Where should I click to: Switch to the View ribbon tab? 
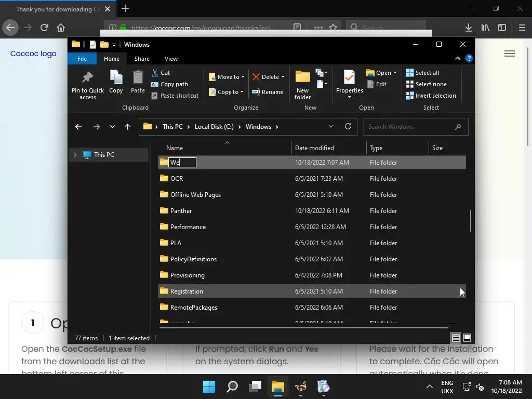[171, 59]
